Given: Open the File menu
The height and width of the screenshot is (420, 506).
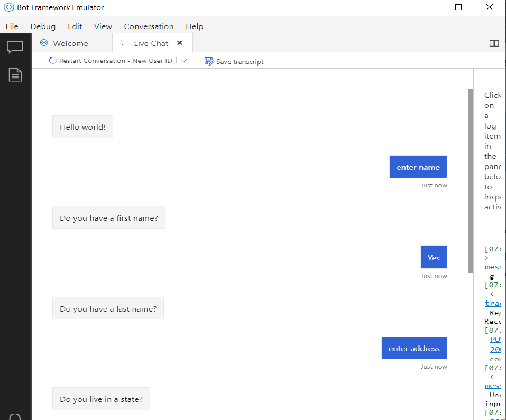Looking at the screenshot, I should coord(12,26).
